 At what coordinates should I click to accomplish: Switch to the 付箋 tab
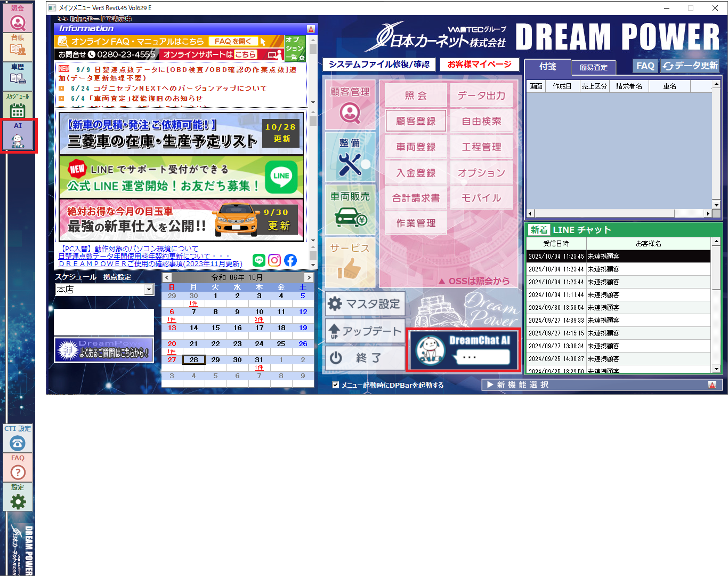coord(548,67)
